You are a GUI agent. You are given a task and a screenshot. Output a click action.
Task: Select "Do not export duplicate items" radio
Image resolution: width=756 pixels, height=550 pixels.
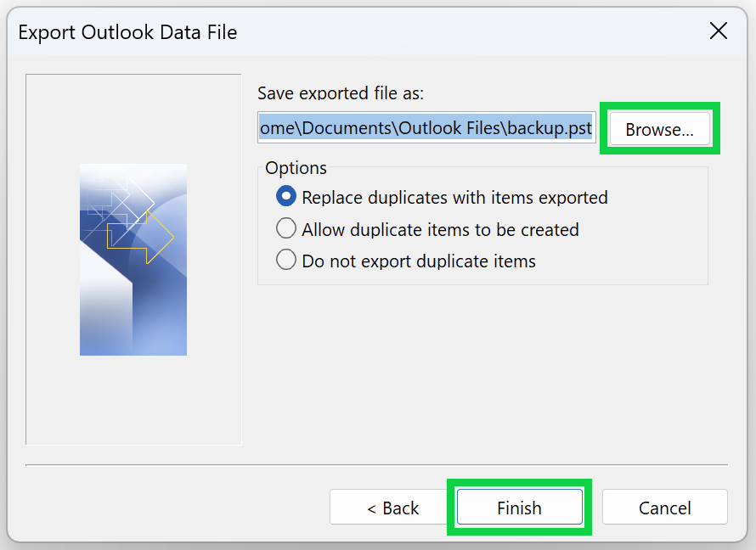286,261
